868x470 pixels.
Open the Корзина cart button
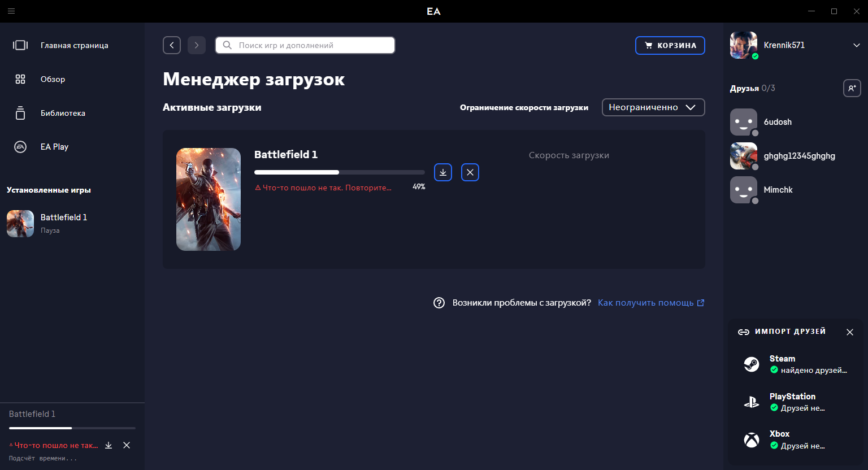pos(670,45)
